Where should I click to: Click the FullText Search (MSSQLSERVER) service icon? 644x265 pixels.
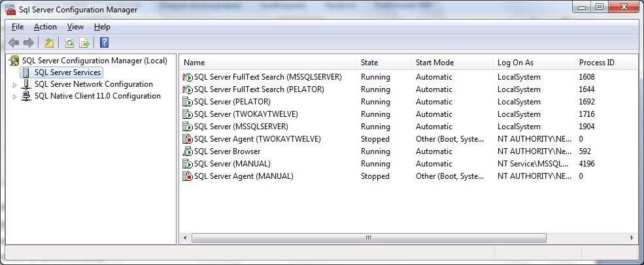[x=187, y=77]
